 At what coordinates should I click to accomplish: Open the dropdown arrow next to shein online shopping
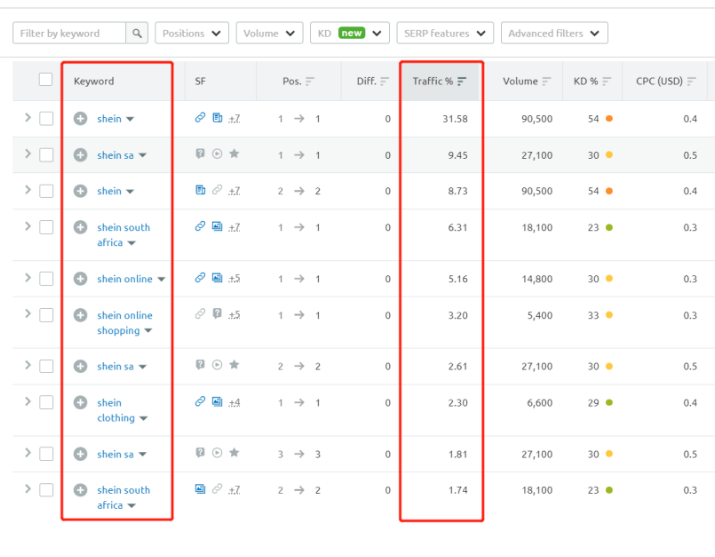coord(148,331)
